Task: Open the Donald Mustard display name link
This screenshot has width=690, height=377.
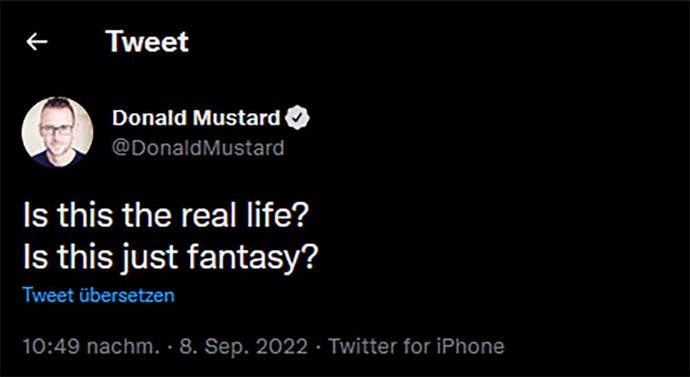Action: tap(196, 118)
